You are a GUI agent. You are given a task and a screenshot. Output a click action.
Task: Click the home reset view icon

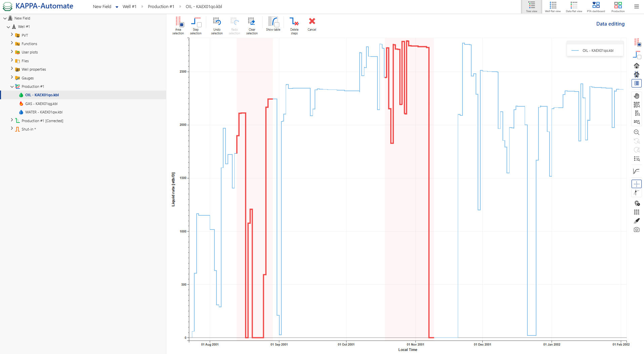[637, 66]
